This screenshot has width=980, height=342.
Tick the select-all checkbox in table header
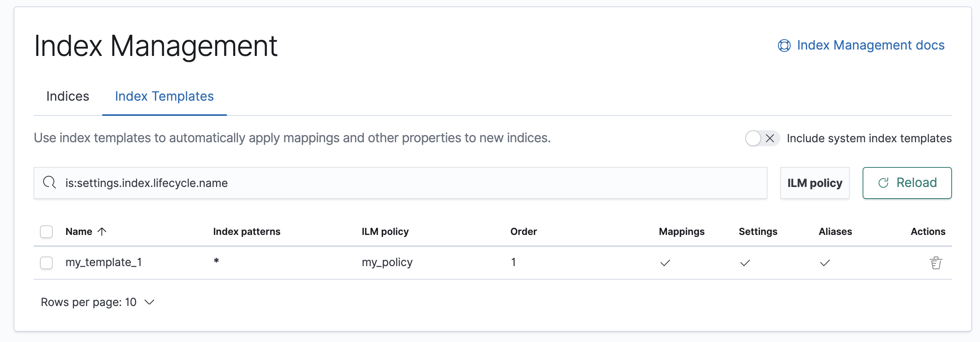46,232
